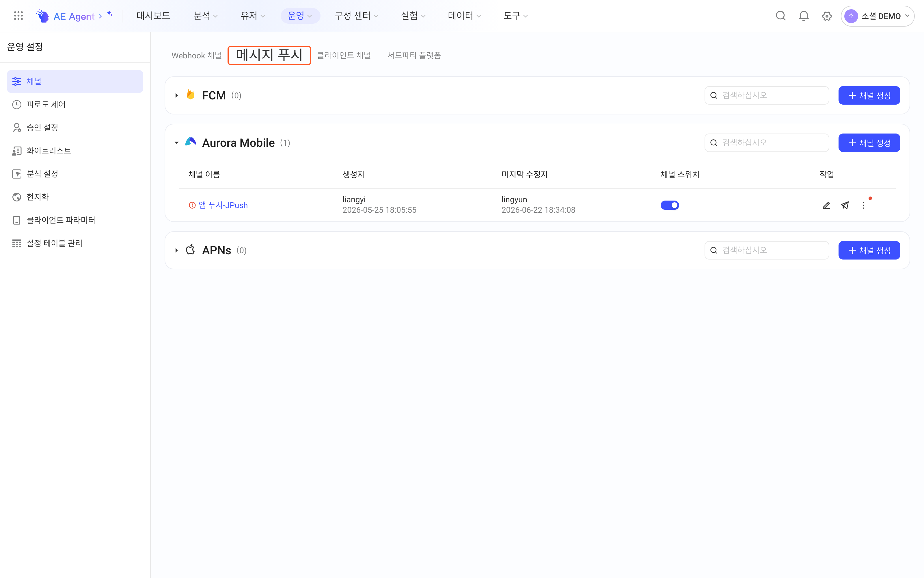Open 현지화 in the sidebar
Screen dimensions: 924x578
(x=75, y=197)
